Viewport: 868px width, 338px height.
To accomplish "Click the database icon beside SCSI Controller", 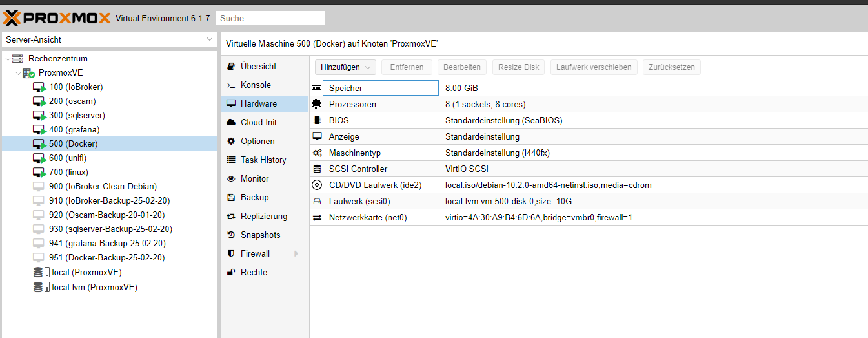I will tap(317, 169).
